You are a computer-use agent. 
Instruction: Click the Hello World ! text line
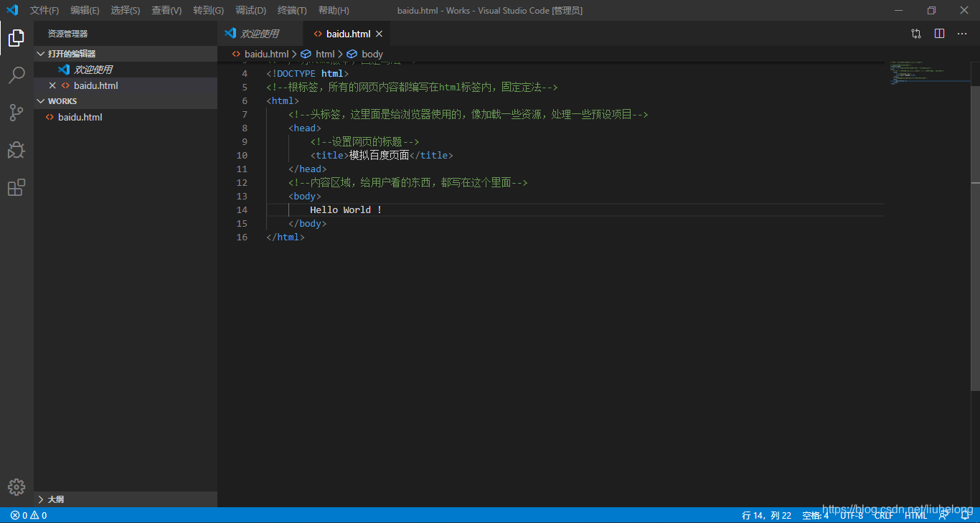(x=346, y=209)
